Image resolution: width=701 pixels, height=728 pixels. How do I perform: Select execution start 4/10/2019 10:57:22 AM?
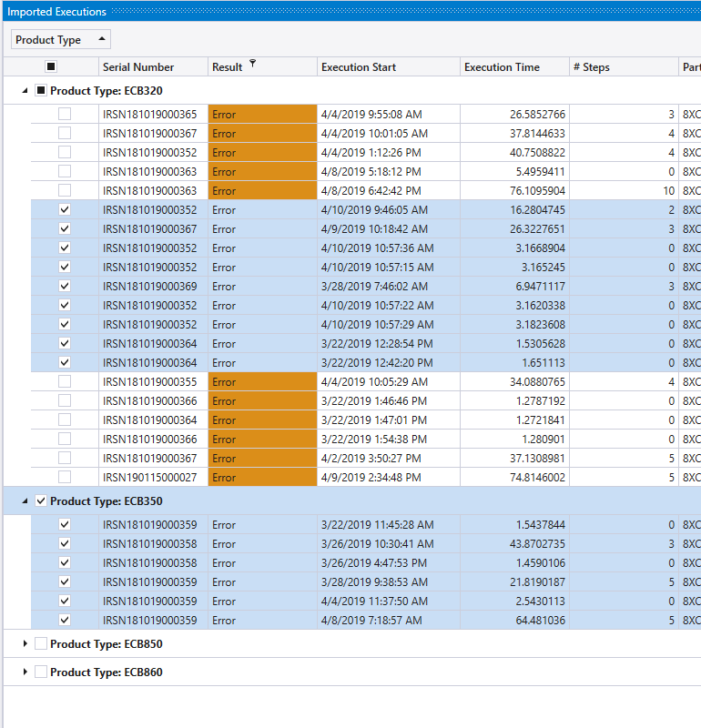click(378, 306)
